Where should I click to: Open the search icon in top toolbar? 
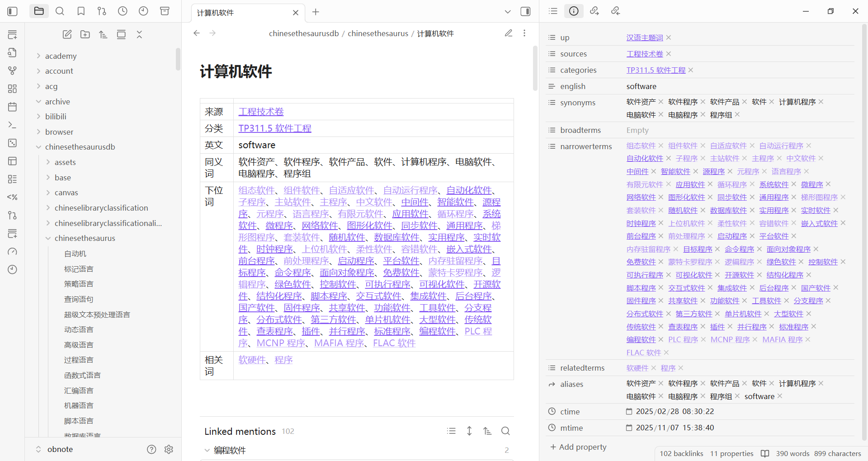(60, 11)
